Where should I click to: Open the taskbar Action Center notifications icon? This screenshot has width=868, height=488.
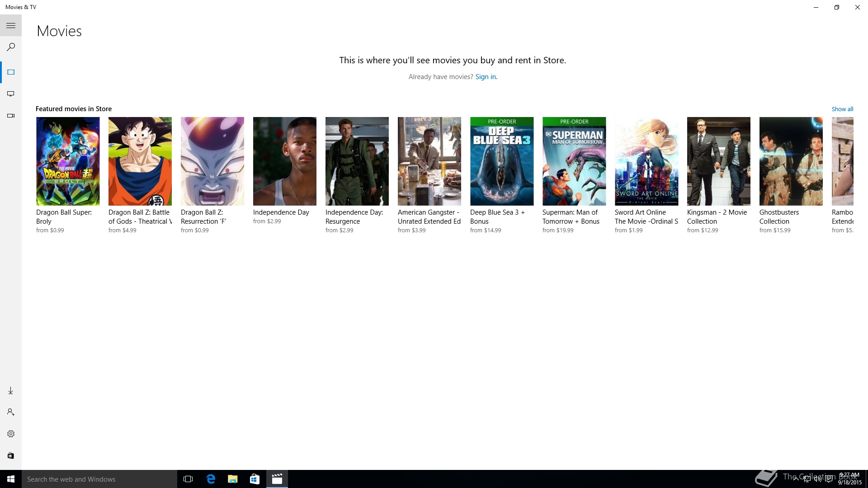point(829,479)
